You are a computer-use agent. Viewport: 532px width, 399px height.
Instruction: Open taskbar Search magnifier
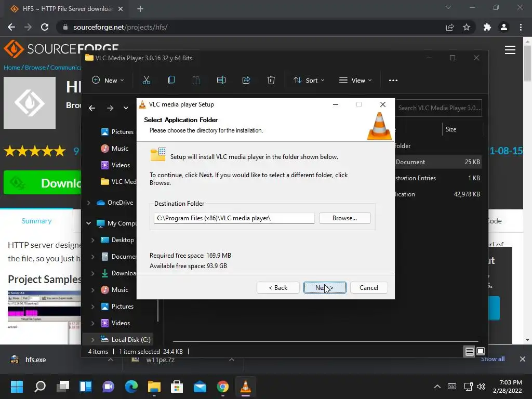pos(40,387)
